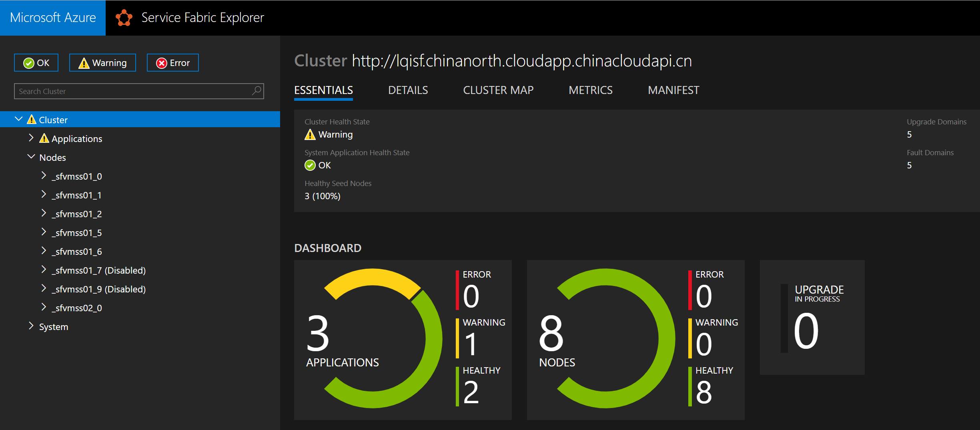The width and height of the screenshot is (980, 430).
Task: Toggle the Warning health state filter
Action: [x=102, y=62]
